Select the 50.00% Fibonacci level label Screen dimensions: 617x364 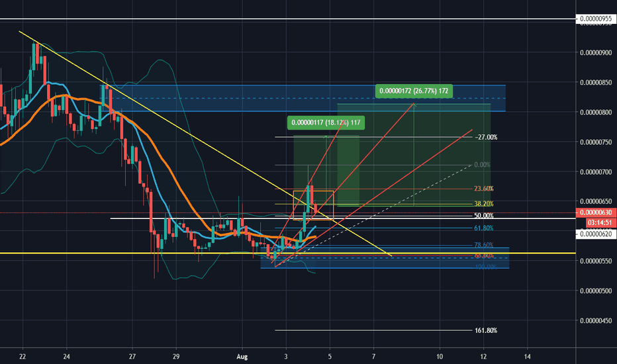pyautogui.click(x=484, y=216)
